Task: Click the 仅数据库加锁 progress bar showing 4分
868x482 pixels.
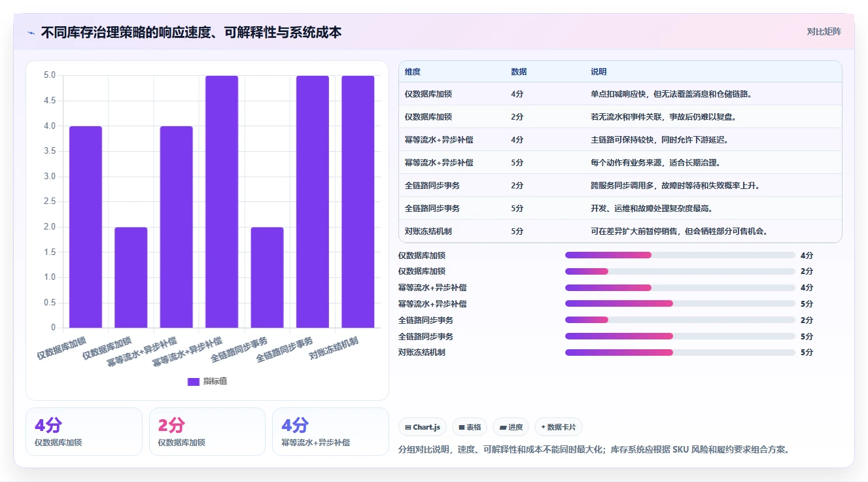Action: tap(680, 255)
